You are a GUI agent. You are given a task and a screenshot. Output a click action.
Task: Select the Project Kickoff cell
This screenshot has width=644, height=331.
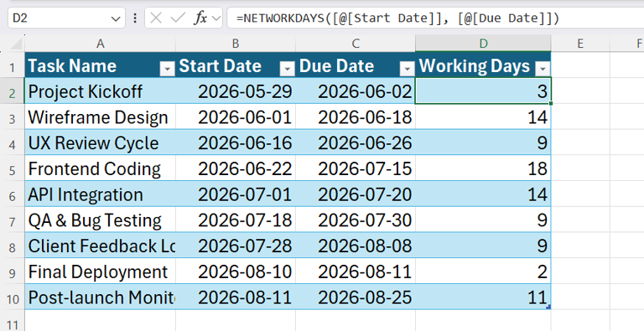pyautogui.click(x=101, y=91)
